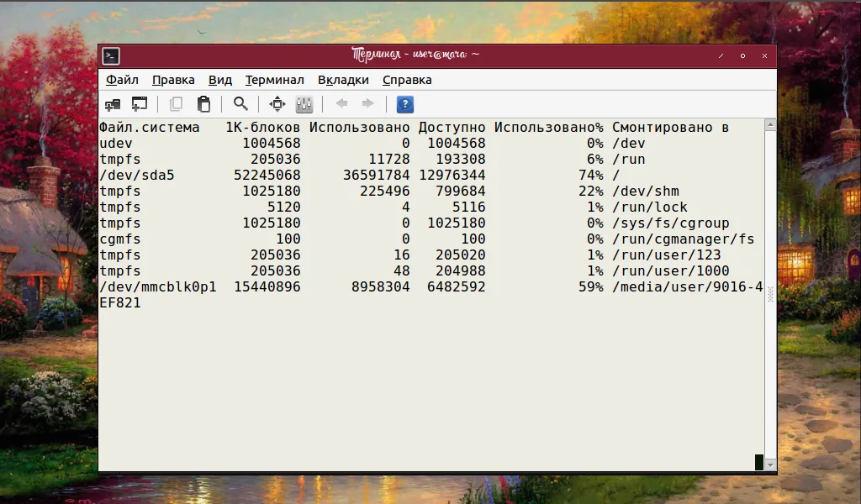The image size is (861, 504).
Task: Open help with the blue question mark icon
Action: click(404, 104)
